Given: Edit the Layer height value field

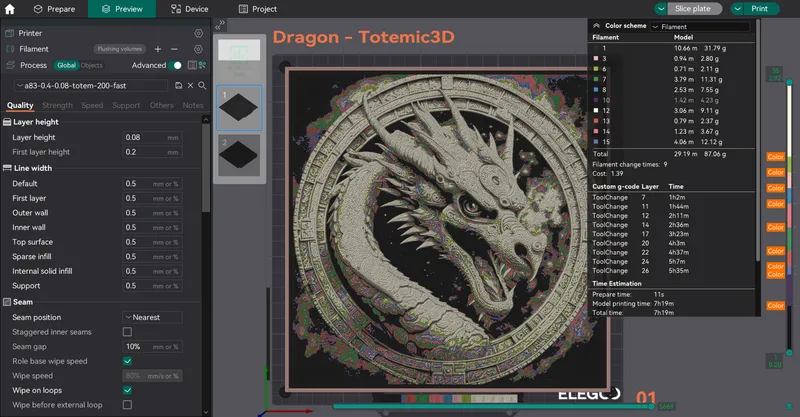Looking at the screenshot, I should [152, 137].
